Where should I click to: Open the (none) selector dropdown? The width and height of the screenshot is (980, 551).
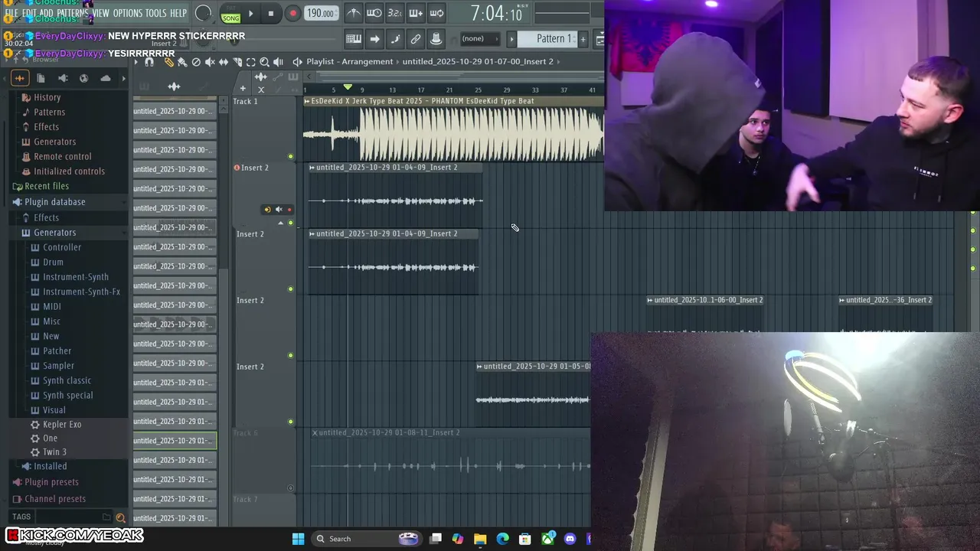coord(481,39)
